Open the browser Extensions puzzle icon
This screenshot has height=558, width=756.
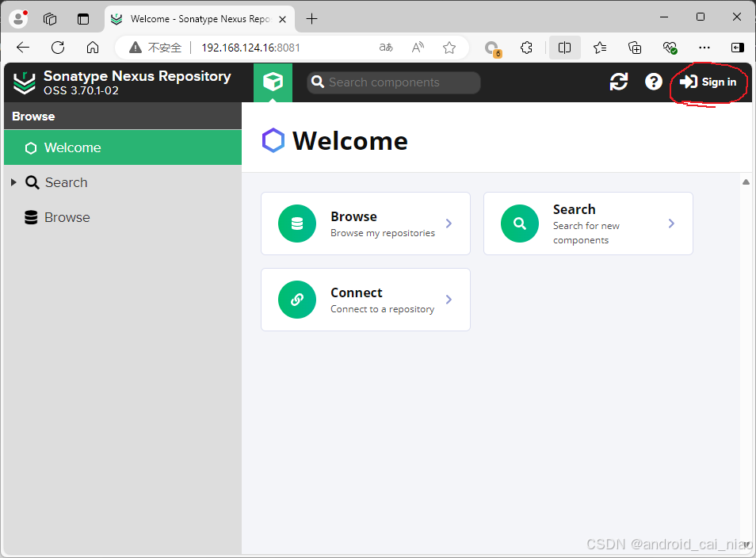tap(526, 48)
